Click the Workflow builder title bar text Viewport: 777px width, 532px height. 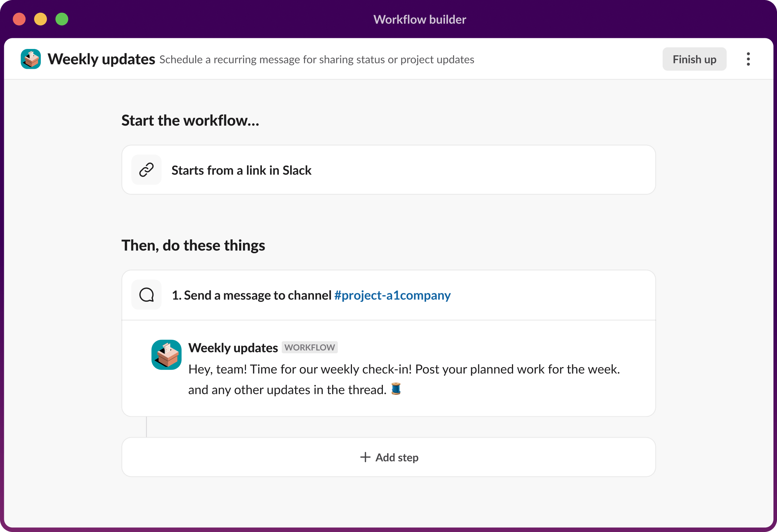click(420, 19)
